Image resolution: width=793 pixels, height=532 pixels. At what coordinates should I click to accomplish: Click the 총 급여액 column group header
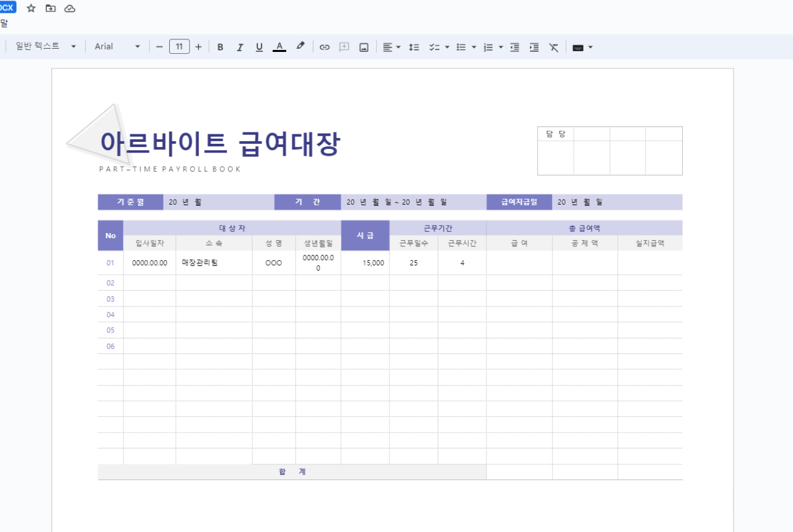point(585,228)
